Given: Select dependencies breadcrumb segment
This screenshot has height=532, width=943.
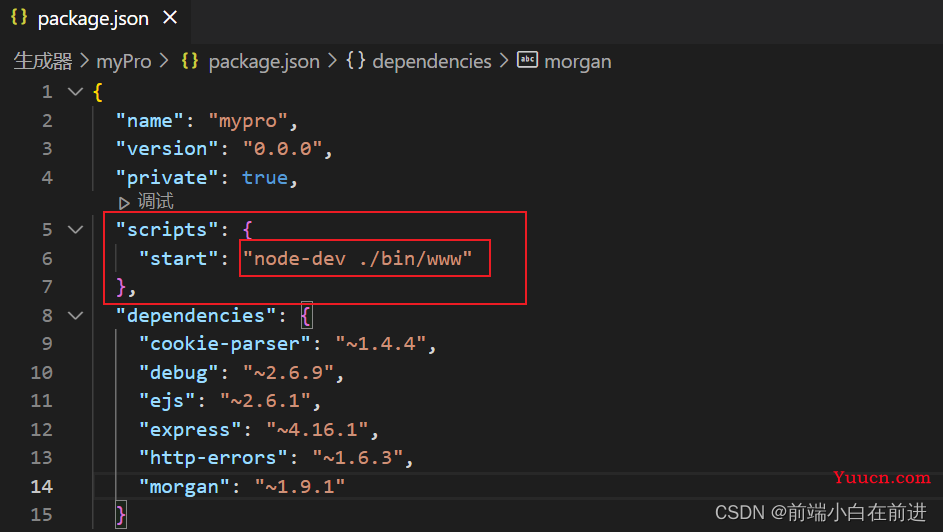Looking at the screenshot, I should click(432, 61).
